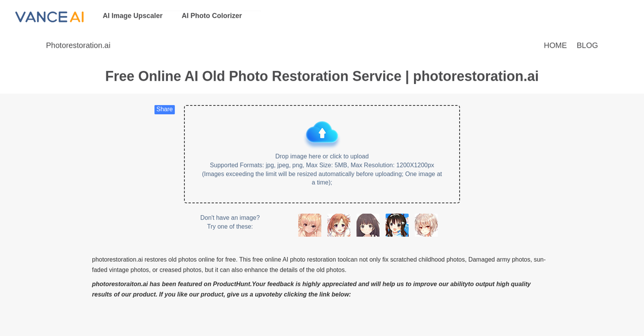Select the orange-haired anime girl sample
The image size is (644, 336).
point(339,225)
